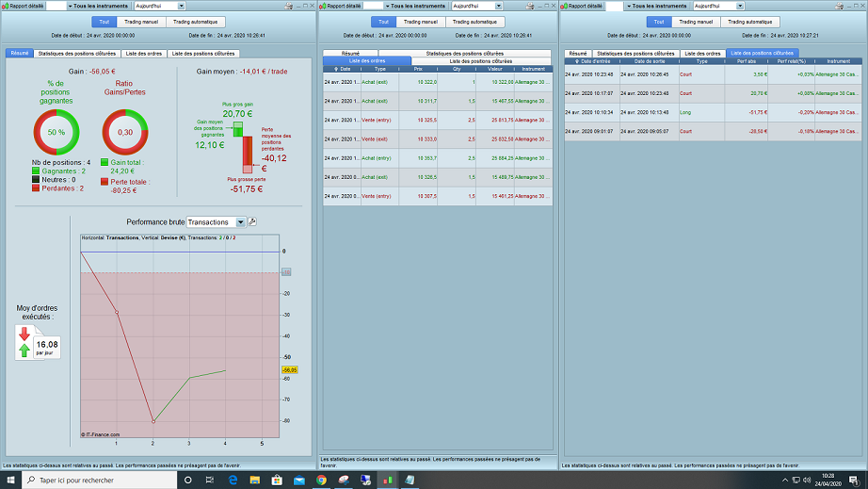The width and height of the screenshot is (868, 489).
Task: Open Tous les instruments menu, middle window
Action: [417, 6]
